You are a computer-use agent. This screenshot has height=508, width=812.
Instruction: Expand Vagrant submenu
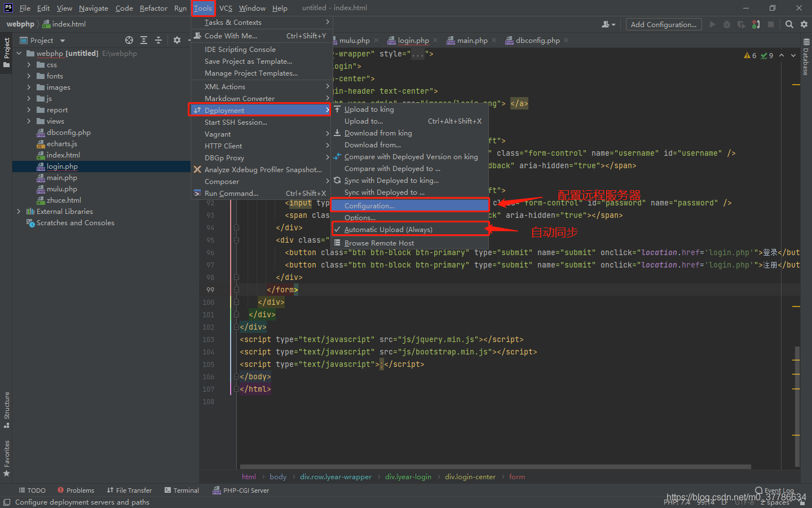[262, 134]
